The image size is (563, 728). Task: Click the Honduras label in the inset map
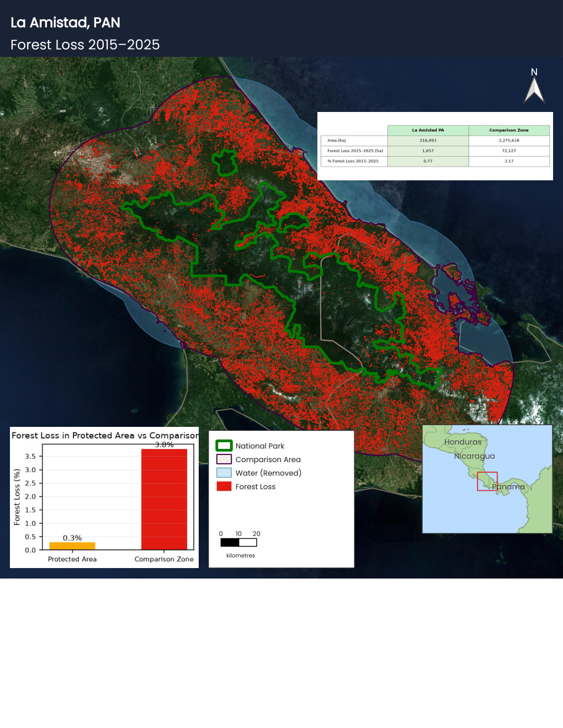tap(463, 442)
